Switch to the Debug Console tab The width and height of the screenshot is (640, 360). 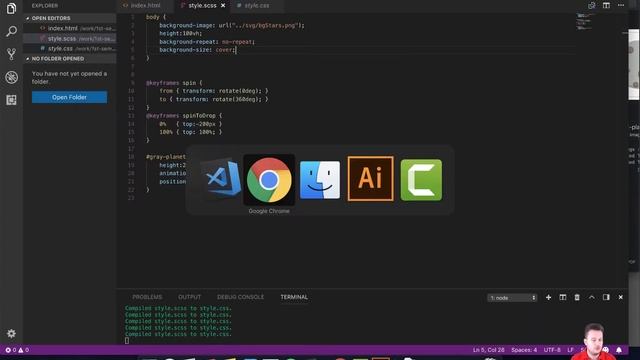[x=240, y=297]
